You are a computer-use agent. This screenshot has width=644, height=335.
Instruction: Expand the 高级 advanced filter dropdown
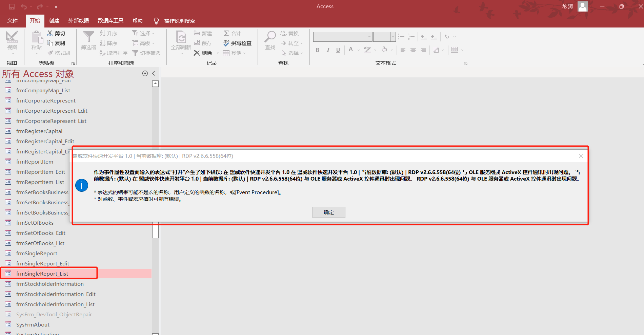tap(153, 43)
